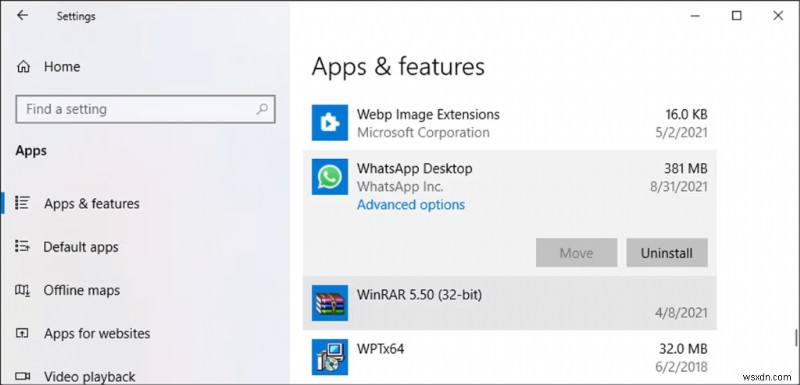Click the Apps for websites icon
The width and height of the screenshot is (800, 385).
[x=22, y=333]
